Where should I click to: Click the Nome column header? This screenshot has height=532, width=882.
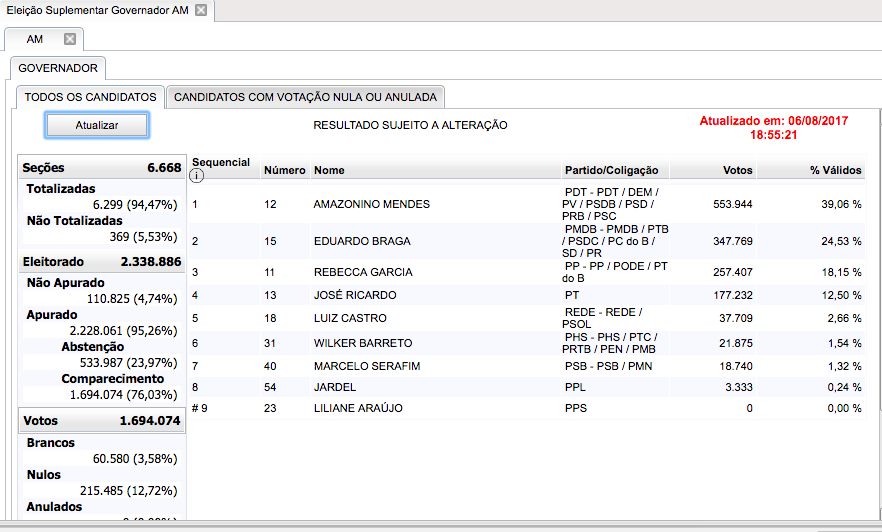tap(329, 170)
